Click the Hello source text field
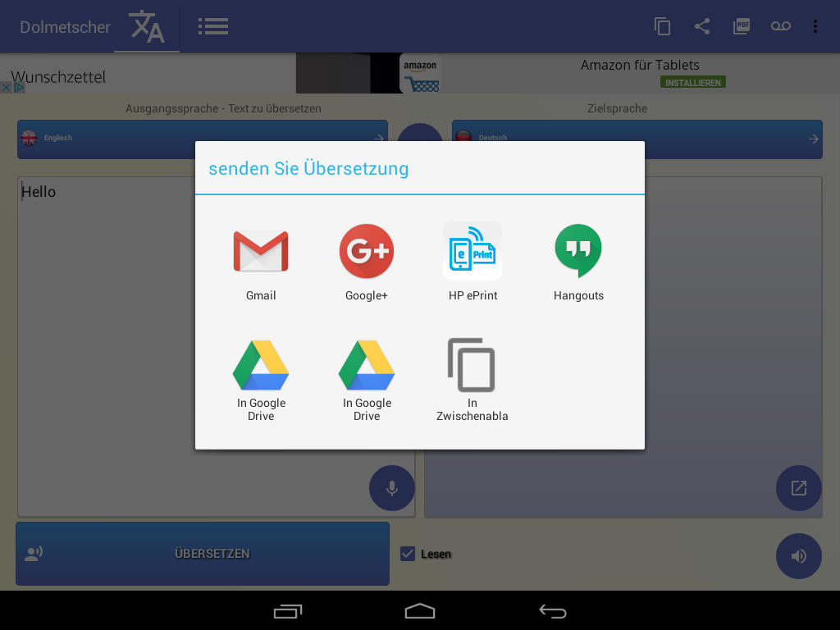840x630 pixels. coord(216,347)
